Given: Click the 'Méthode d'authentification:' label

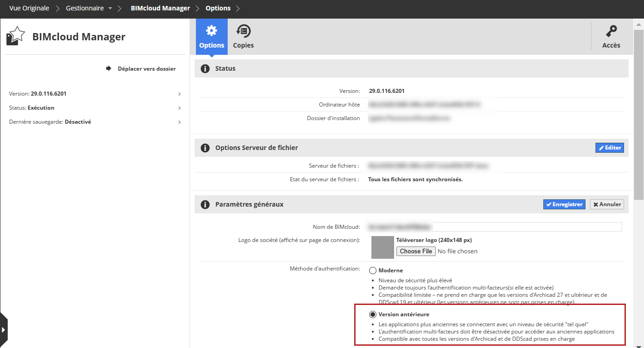Looking at the screenshot, I should (325, 269).
